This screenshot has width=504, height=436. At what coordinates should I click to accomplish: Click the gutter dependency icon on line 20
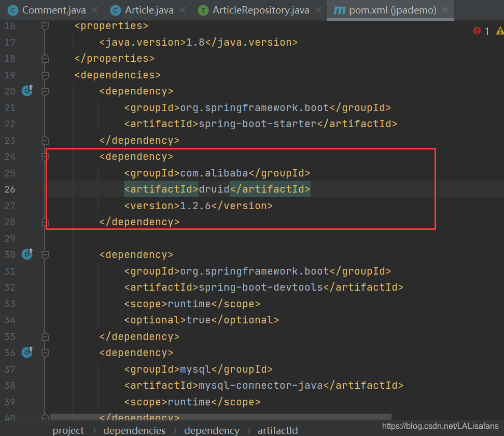[x=27, y=91]
